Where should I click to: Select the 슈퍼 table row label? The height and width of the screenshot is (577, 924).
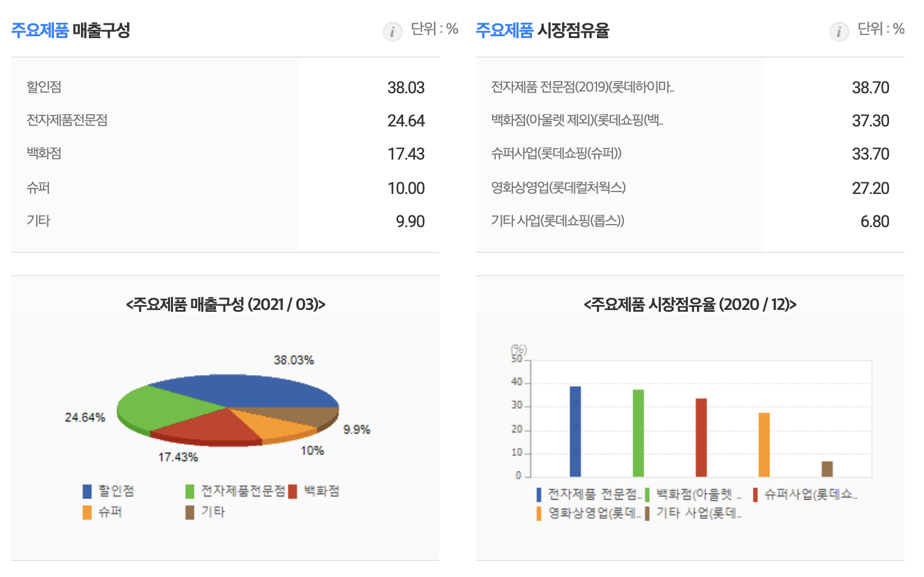(38, 187)
